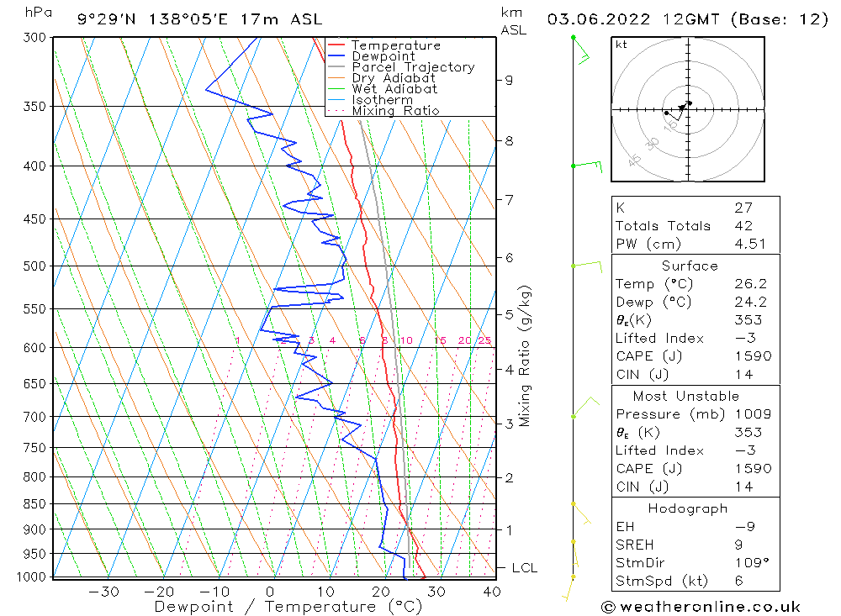Click the 500 hPa pressure axis label
Image resolution: width=841 pixels, height=616 pixels.
coord(34,266)
